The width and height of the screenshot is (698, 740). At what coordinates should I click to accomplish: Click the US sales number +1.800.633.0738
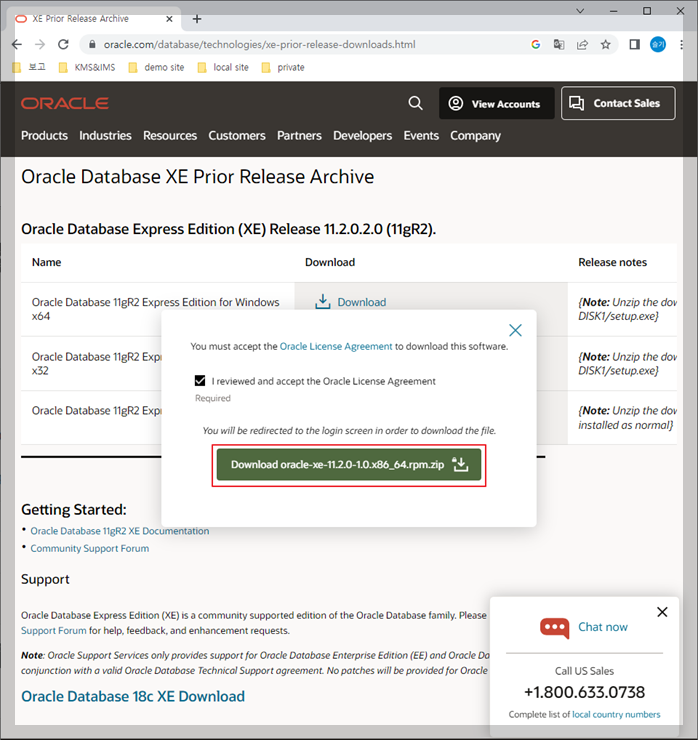584,692
